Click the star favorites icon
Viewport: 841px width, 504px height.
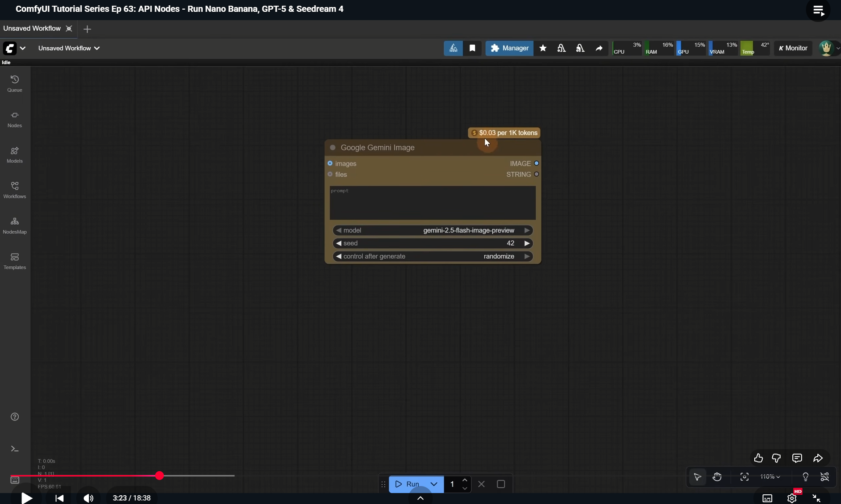543,48
